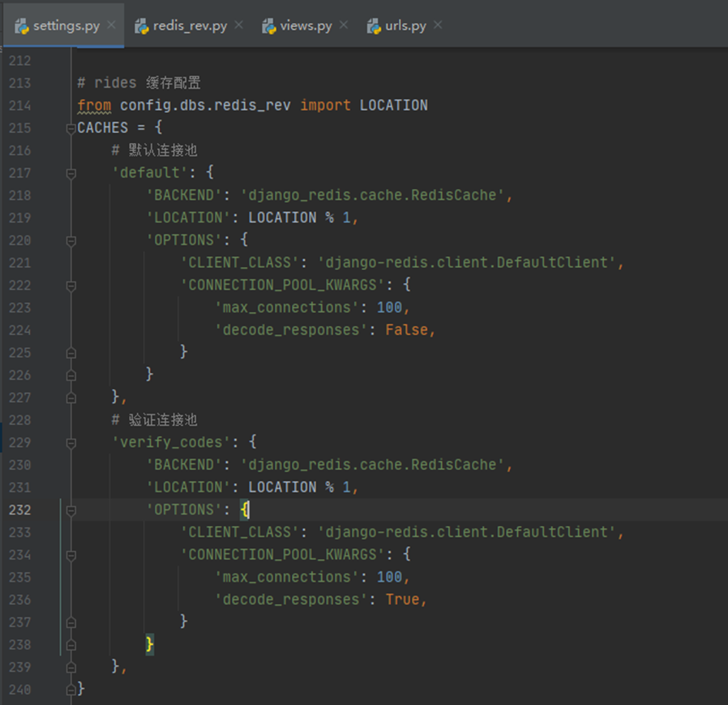Click the Python file icon on redis_rev.py tab
This screenshot has width=728, height=705.
(142, 26)
